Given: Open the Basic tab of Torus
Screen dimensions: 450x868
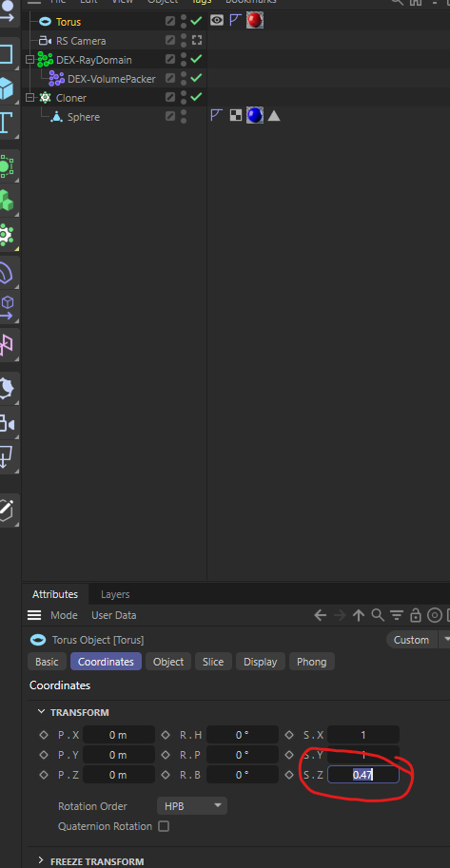Looking at the screenshot, I should pyautogui.click(x=47, y=662).
